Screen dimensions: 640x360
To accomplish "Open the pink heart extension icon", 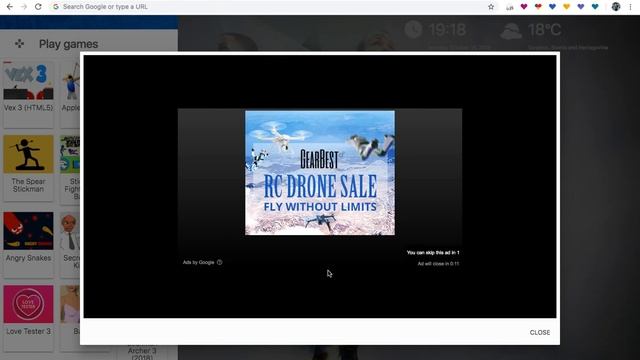I will [524, 7].
